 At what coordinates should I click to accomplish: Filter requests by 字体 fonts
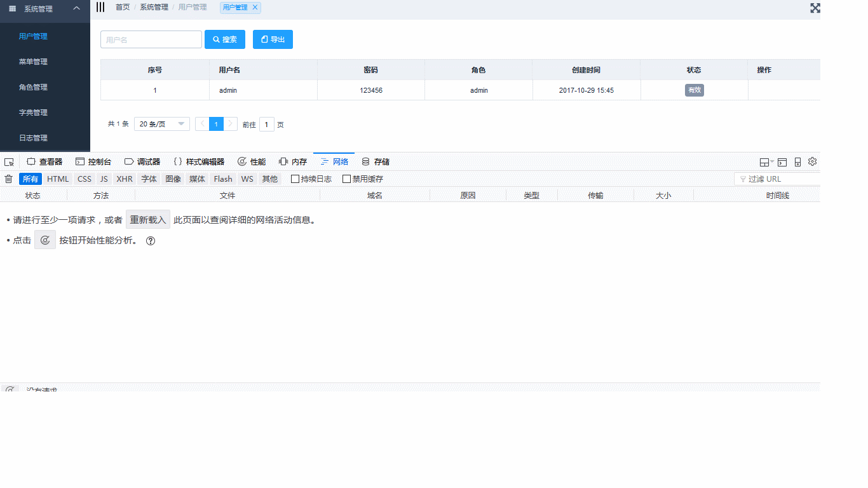[x=149, y=179]
